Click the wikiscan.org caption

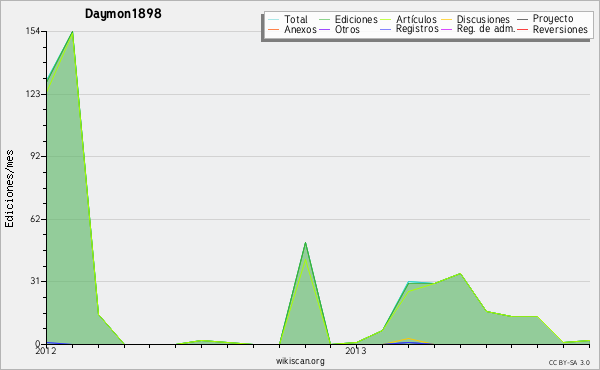(x=300, y=361)
